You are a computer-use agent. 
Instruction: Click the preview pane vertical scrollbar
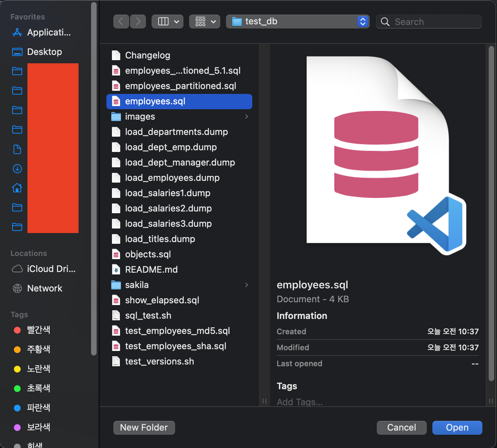point(491,214)
